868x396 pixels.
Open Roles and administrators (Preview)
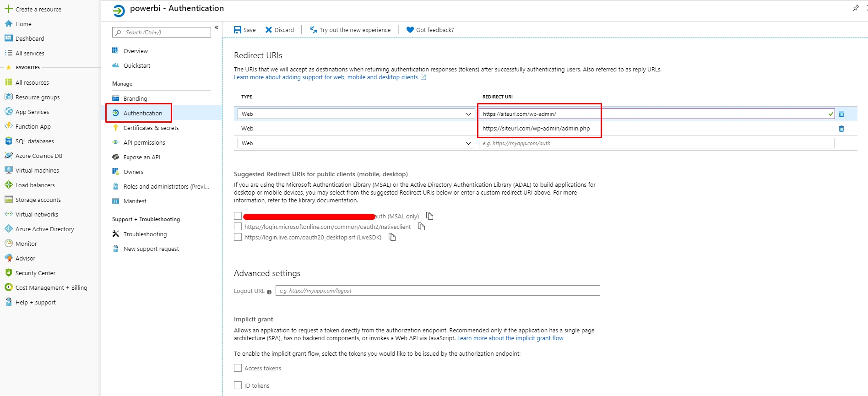[x=166, y=186]
